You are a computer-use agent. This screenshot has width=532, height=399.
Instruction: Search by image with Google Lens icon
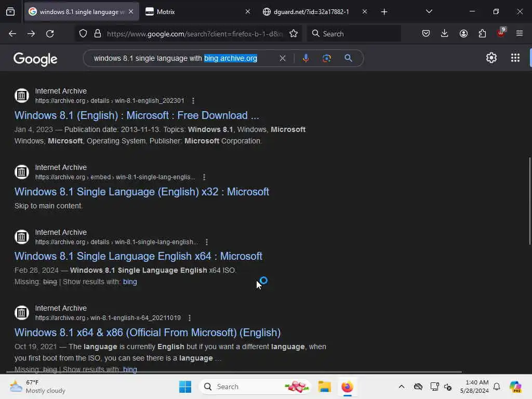coord(327,58)
